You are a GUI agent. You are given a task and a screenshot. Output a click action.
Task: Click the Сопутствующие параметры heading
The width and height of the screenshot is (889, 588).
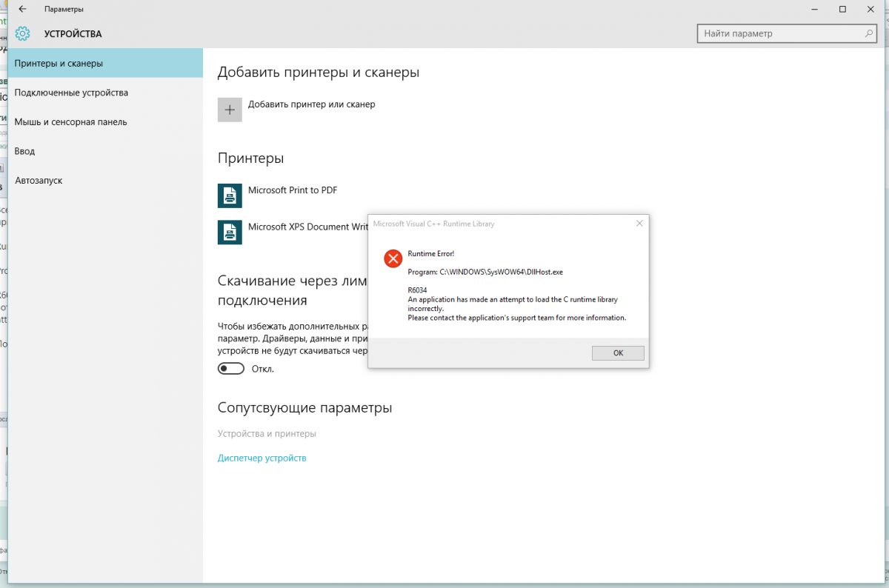pos(304,408)
